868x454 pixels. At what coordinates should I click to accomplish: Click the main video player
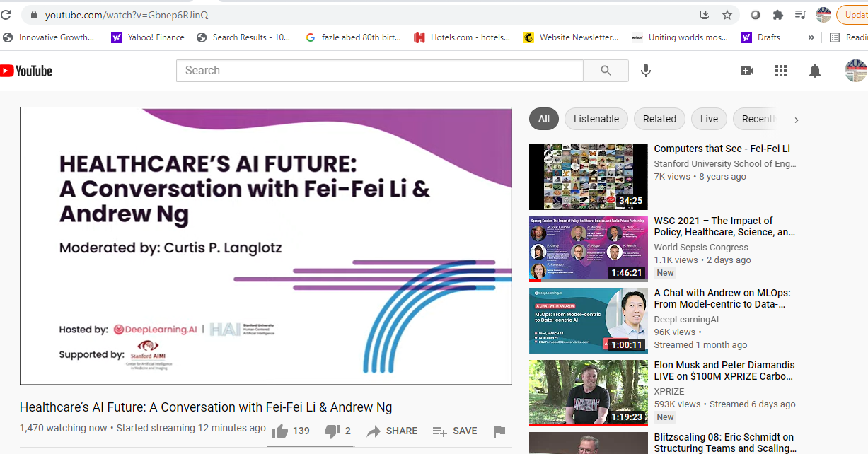266,246
